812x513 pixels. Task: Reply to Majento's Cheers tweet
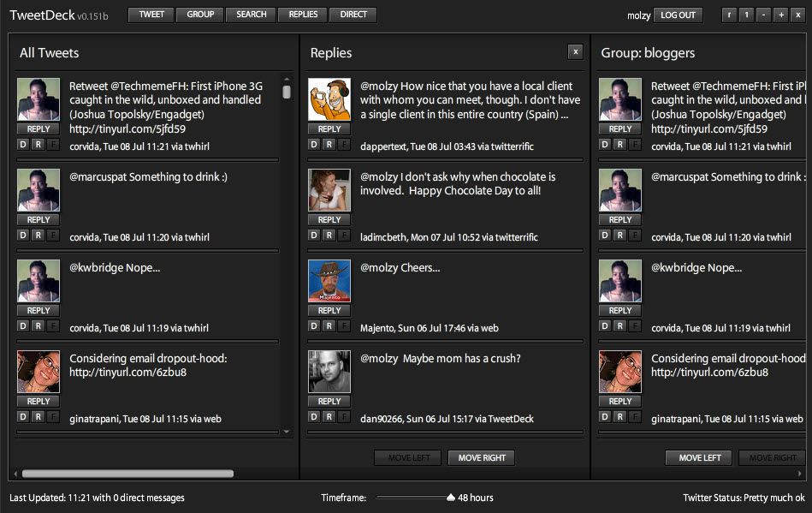tap(329, 310)
